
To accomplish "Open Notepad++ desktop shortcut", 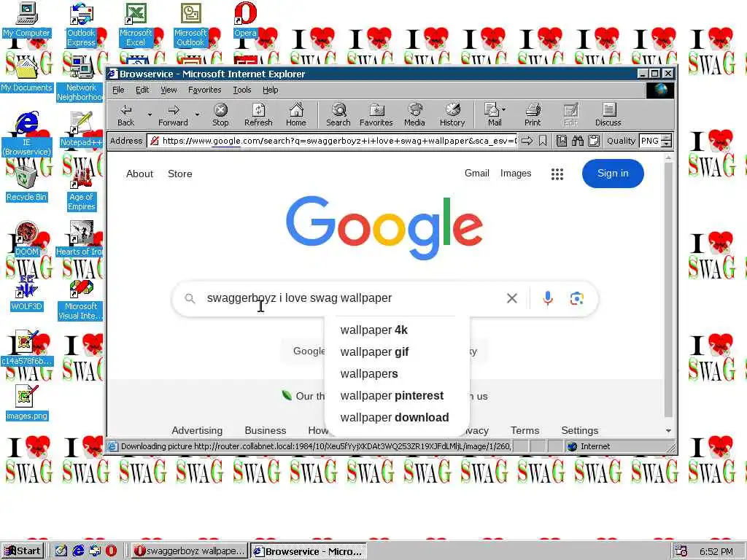I will tap(81, 129).
